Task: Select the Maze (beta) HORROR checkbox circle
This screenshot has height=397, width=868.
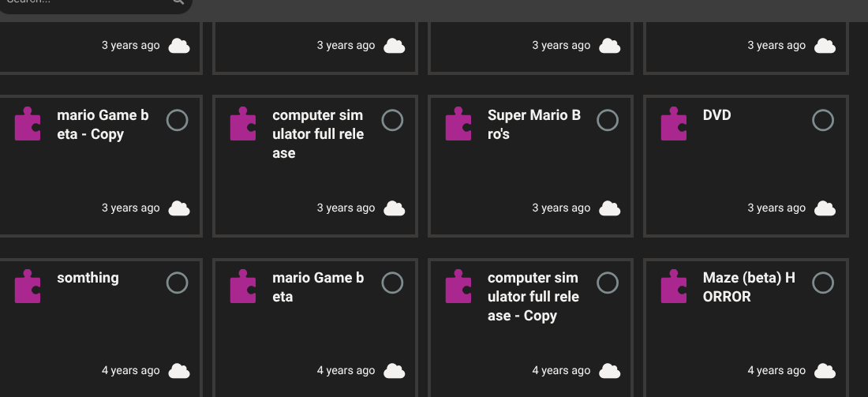Action: [x=823, y=283]
